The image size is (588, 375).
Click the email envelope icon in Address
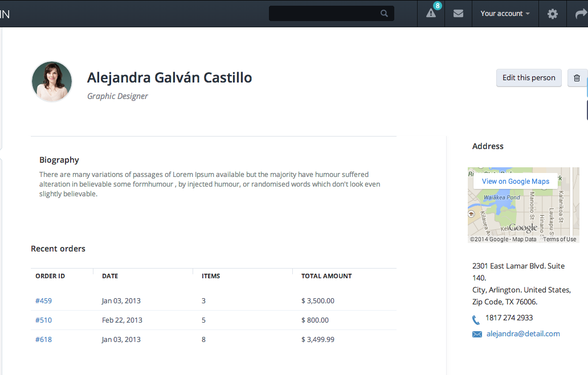pos(477,335)
